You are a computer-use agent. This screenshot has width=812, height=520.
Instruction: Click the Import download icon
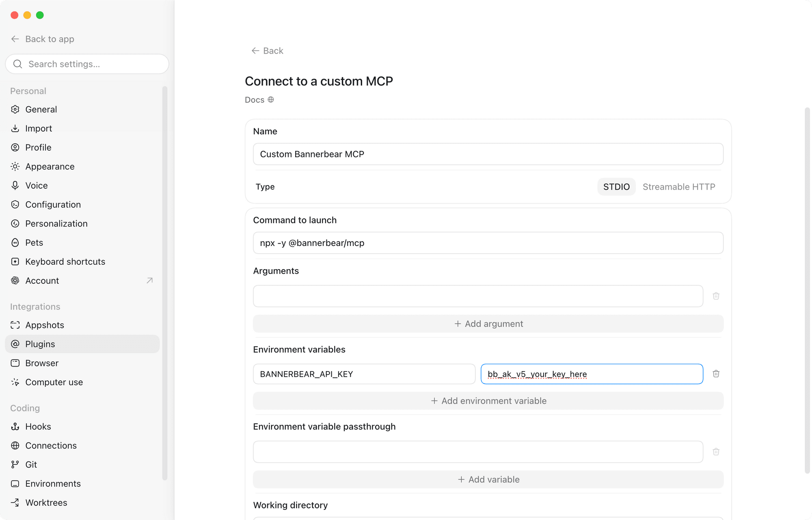click(x=15, y=128)
